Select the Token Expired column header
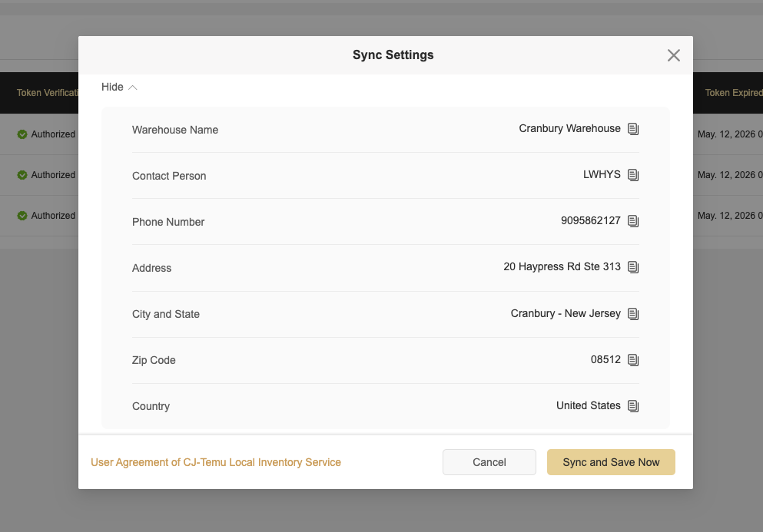The width and height of the screenshot is (763, 532). click(732, 93)
